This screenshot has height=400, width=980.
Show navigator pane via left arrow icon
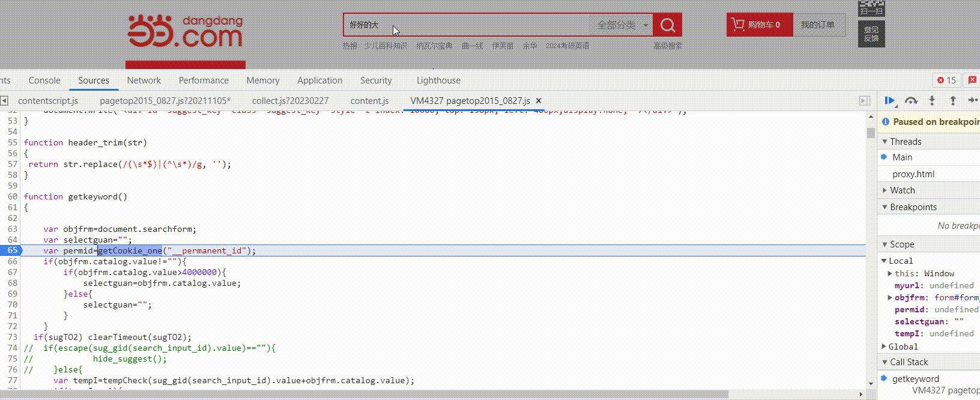coord(4,100)
